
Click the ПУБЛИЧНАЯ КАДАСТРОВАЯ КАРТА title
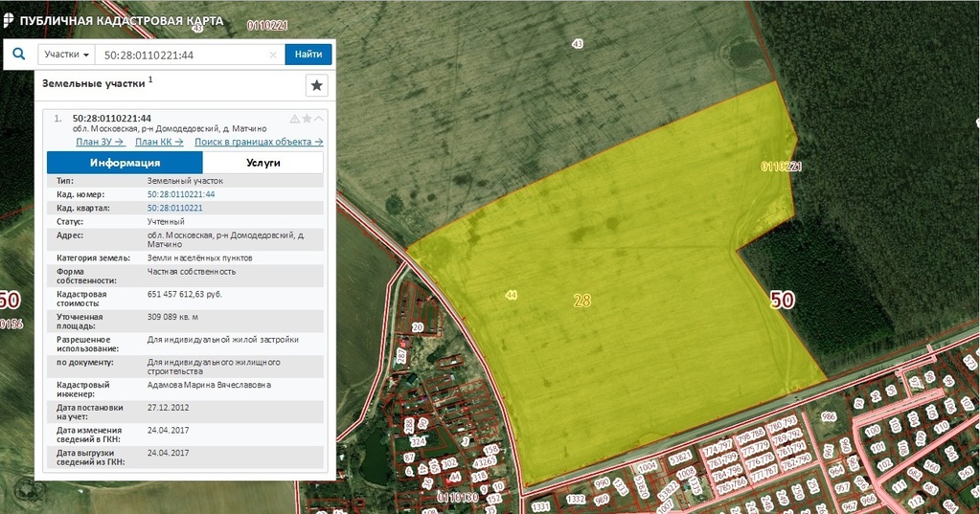point(121,21)
